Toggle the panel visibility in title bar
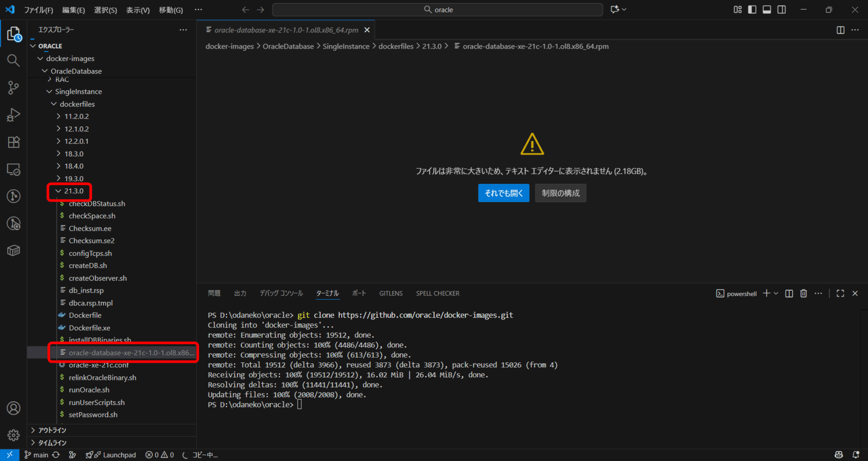 [767, 9]
